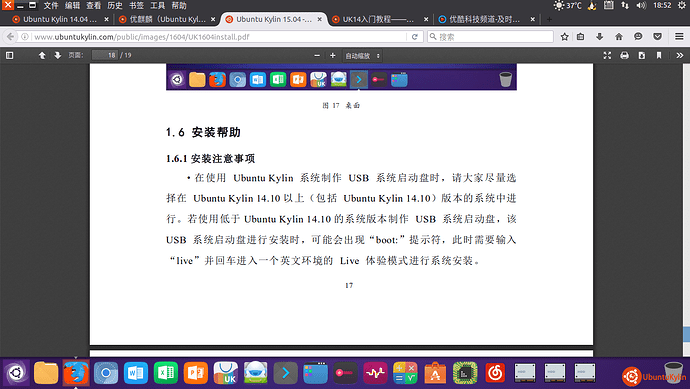This screenshot has height=389, width=690.
Task: Open the automatic zoom dropdown
Action: click(363, 56)
